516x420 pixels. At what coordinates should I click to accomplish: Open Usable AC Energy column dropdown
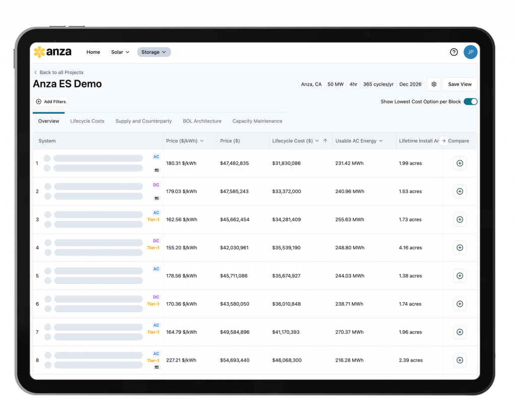(381, 141)
